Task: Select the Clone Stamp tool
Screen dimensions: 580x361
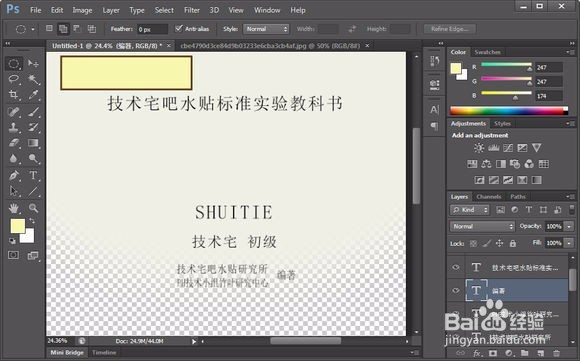Action: (x=14, y=127)
